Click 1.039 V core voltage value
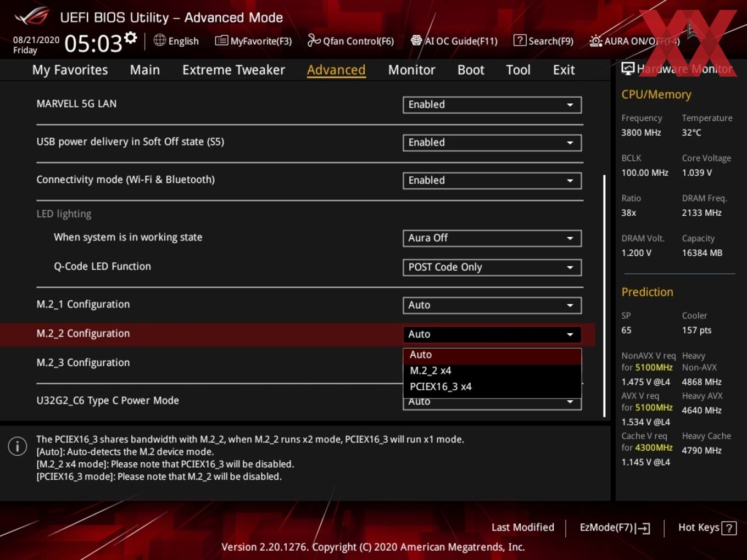747x560 pixels. [696, 173]
